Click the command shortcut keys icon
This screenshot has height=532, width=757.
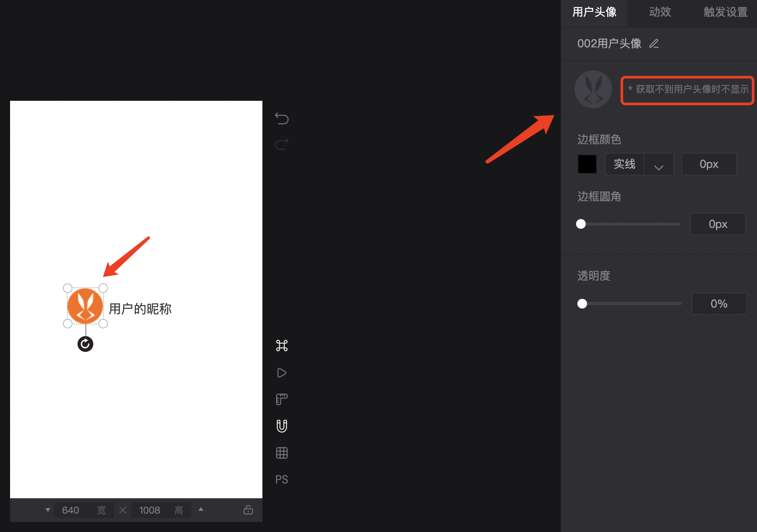coord(282,346)
